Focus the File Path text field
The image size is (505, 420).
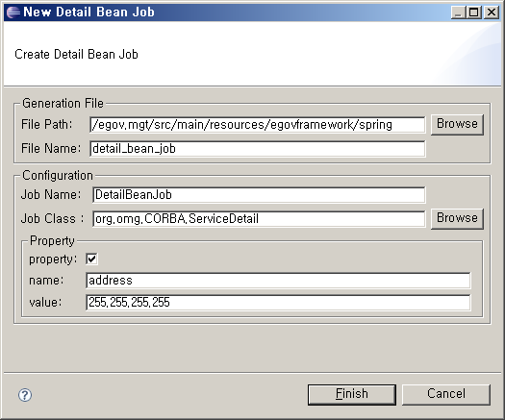click(x=258, y=125)
